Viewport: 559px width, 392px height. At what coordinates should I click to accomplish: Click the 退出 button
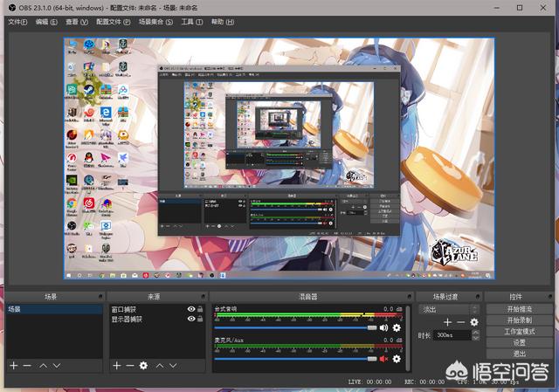520,354
